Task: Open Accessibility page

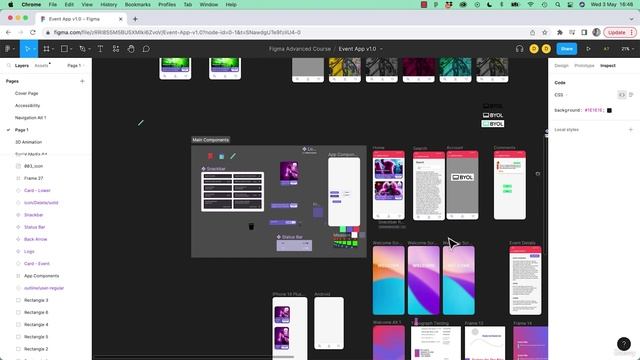Action: pyautogui.click(x=27, y=106)
